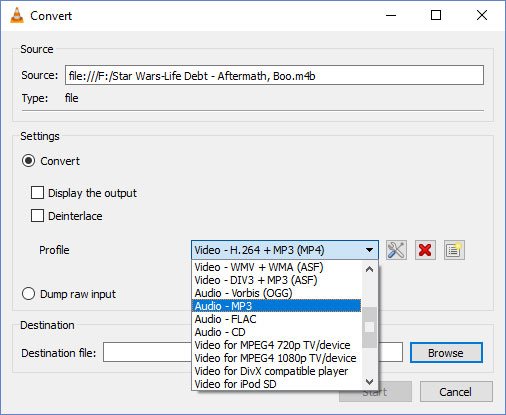
Task: Pick the Audio - Vorbis (OGG) profile
Action: [276, 293]
